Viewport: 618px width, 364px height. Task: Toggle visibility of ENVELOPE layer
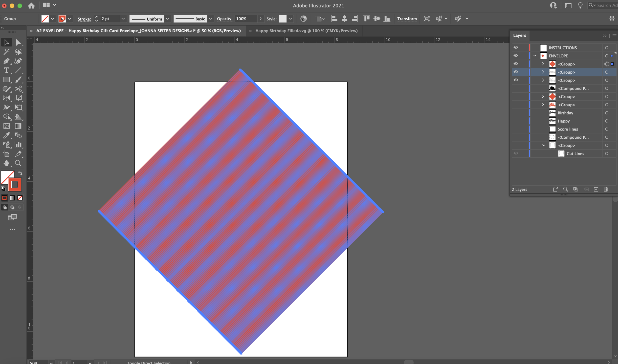[x=516, y=56]
